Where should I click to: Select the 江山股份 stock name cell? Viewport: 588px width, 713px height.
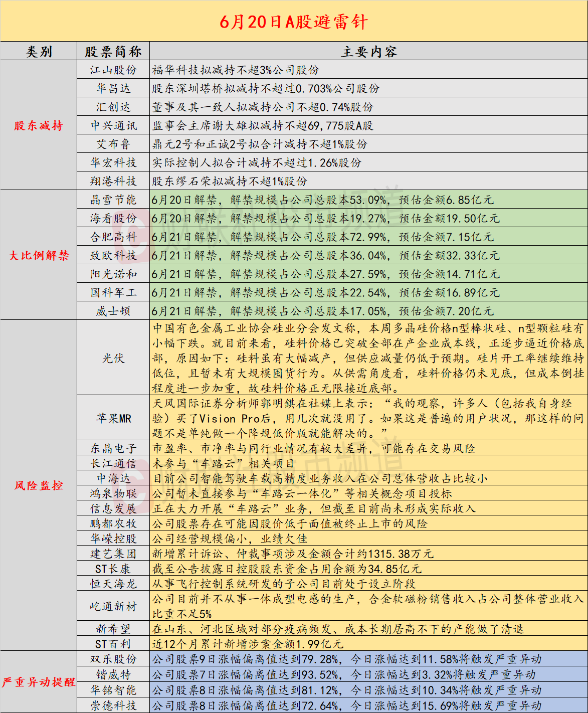click(x=113, y=70)
